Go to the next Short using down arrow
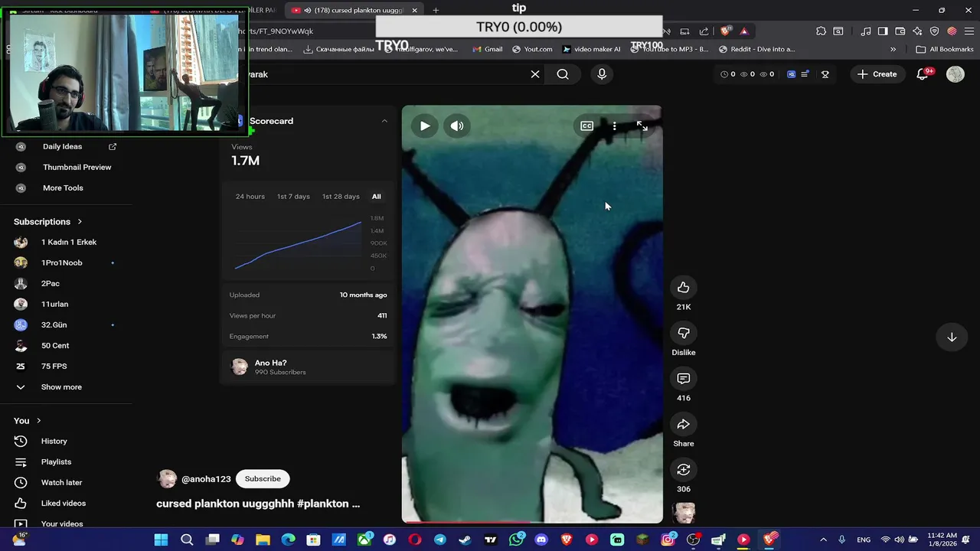Screen dimensions: 980x551 pyautogui.click(x=952, y=337)
